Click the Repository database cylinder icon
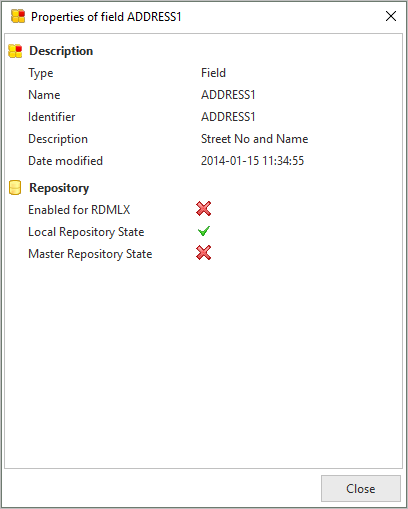The image size is (408, 509). [x=15, y=188]
